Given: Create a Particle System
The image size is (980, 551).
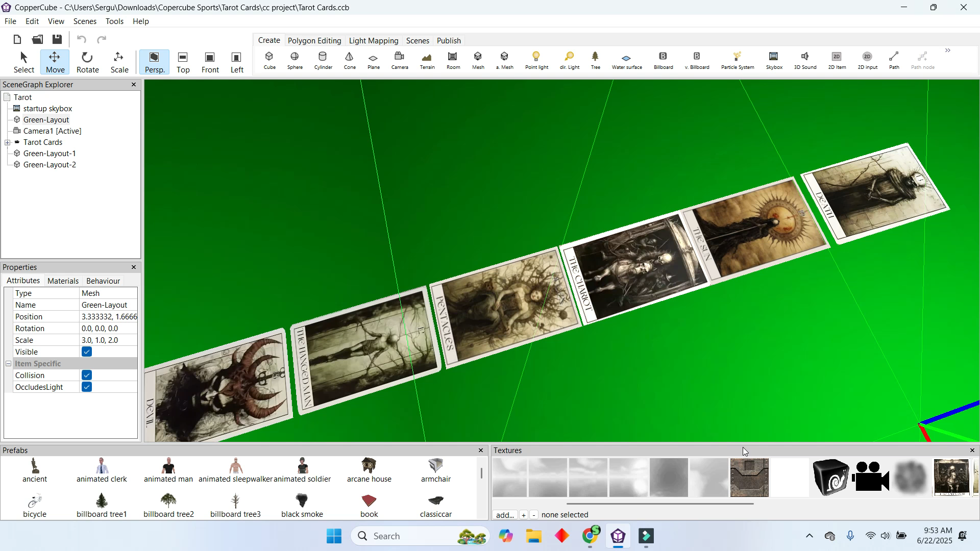Looking at the screenshot, I should [738, 61].
